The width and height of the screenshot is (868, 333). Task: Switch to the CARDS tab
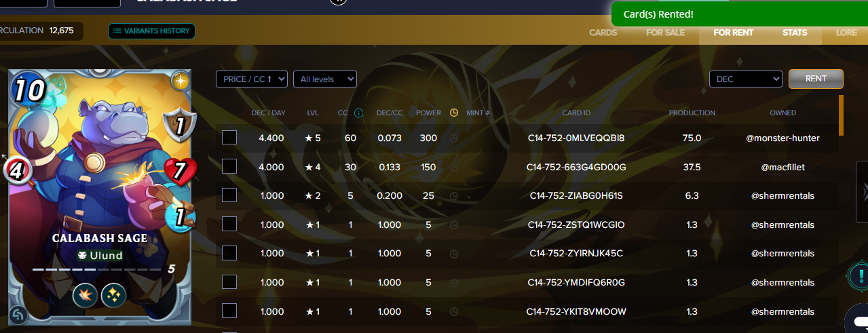pyautogui.click(x=603, y=33)
